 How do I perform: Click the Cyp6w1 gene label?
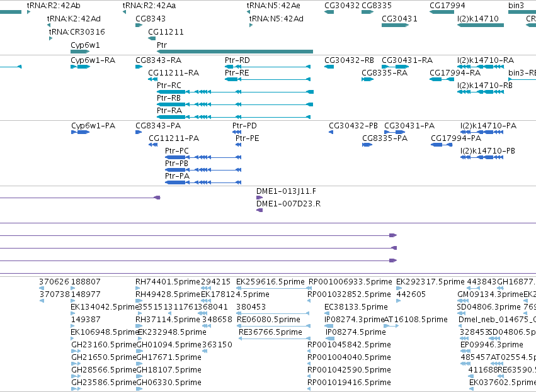click(85, 45)
